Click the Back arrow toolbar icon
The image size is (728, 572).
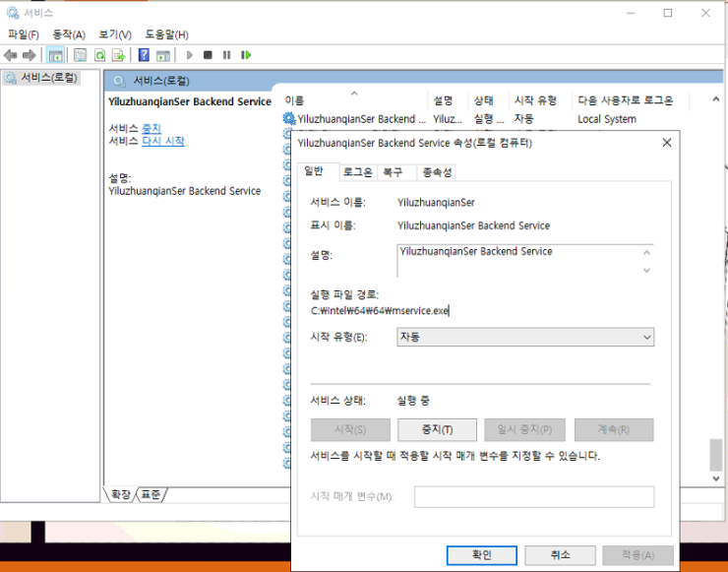pos(10,55)
